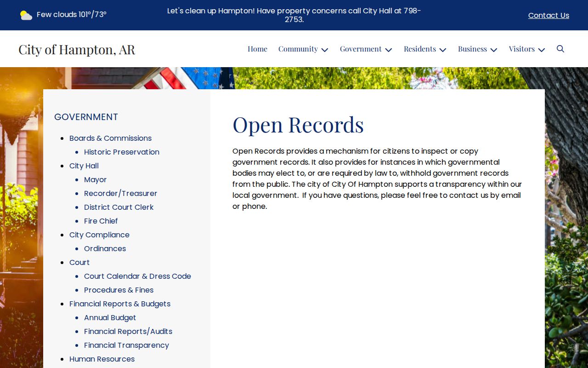Open Court Calendar & Dress Code link
This screenshot has width=588, height=368.
click(x=137, y=276)
